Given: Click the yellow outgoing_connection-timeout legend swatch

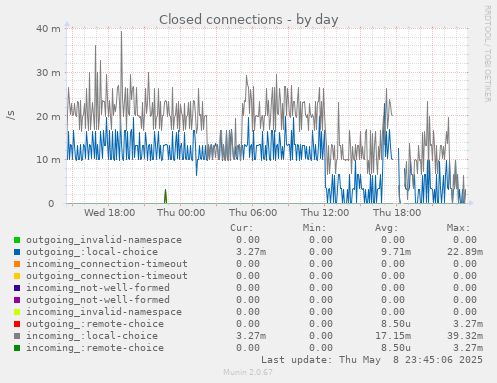Looking at the screenshot, I should (x=17, y=276).
